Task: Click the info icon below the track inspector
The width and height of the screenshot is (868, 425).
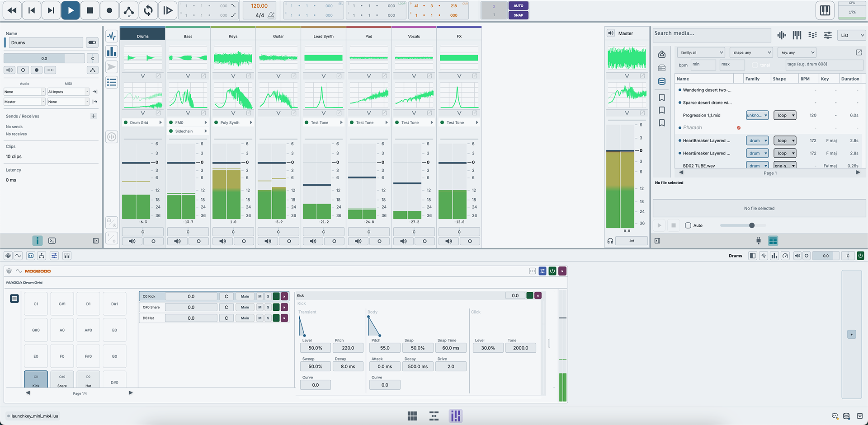Action: [x=37, y=241]
